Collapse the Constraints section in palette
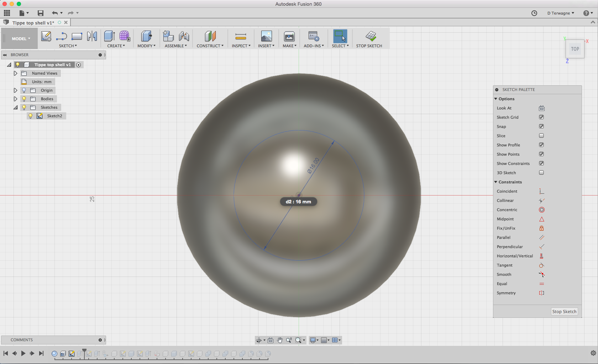 (x=496, y=182)
